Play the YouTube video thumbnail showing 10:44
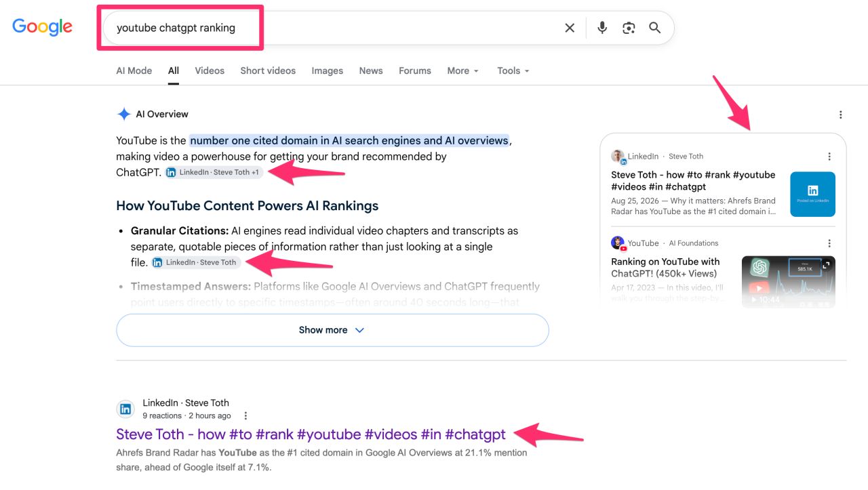This screenshot has height=490, width=868. 788,281
